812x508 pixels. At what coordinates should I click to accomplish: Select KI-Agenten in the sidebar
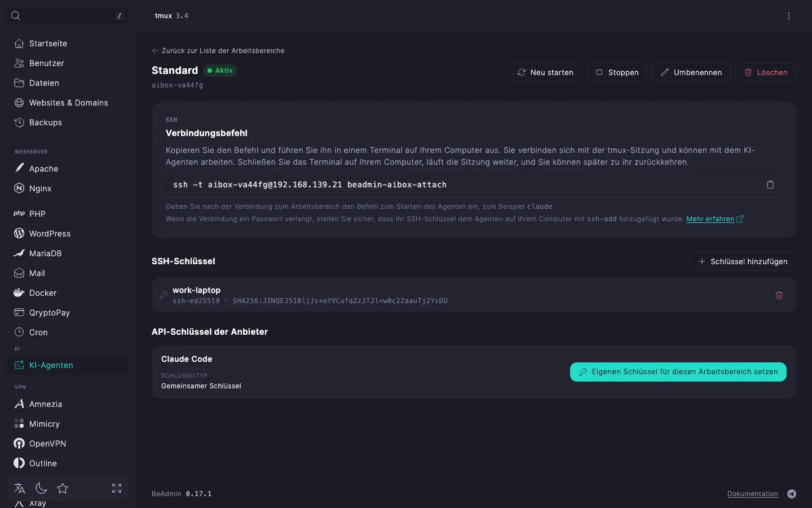coord(68,365)
